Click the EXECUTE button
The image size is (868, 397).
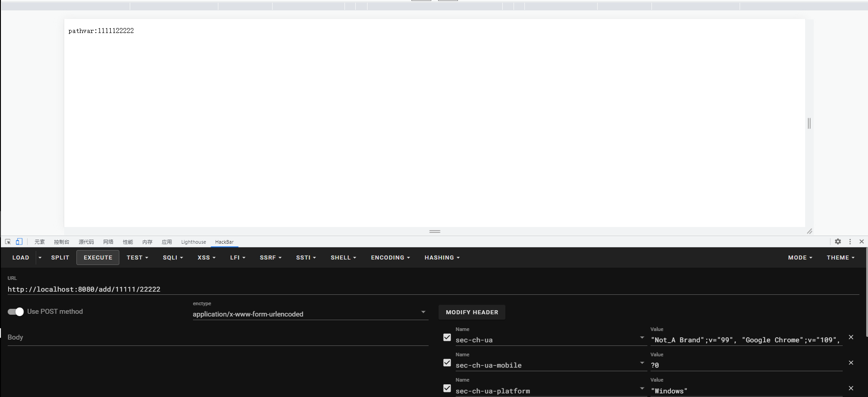point(98,258)
